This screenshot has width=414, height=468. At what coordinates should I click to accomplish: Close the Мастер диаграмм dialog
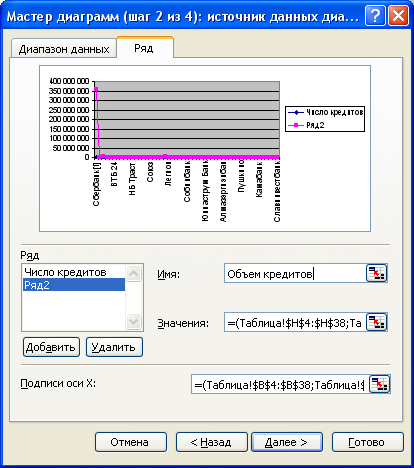point(398,16)
